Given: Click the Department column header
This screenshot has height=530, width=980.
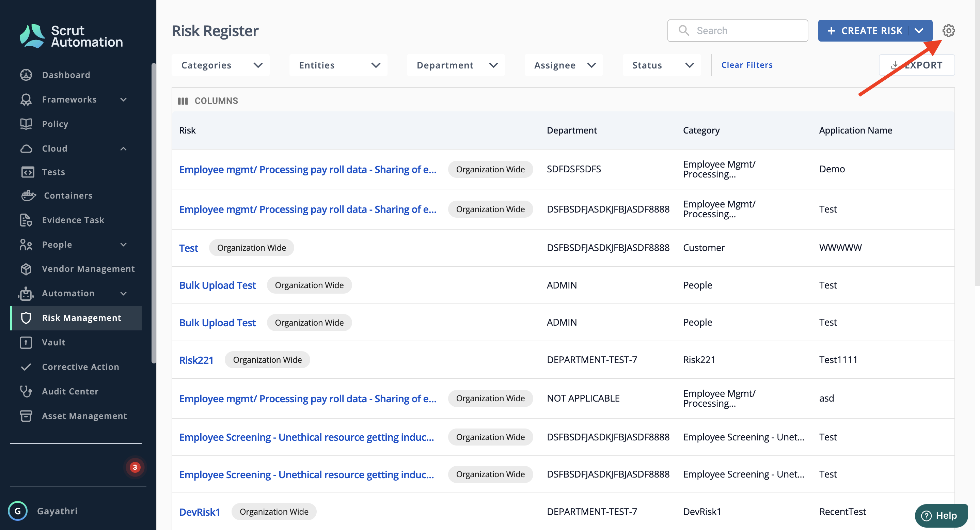Looking at the screenshot, I should [572, 130].
